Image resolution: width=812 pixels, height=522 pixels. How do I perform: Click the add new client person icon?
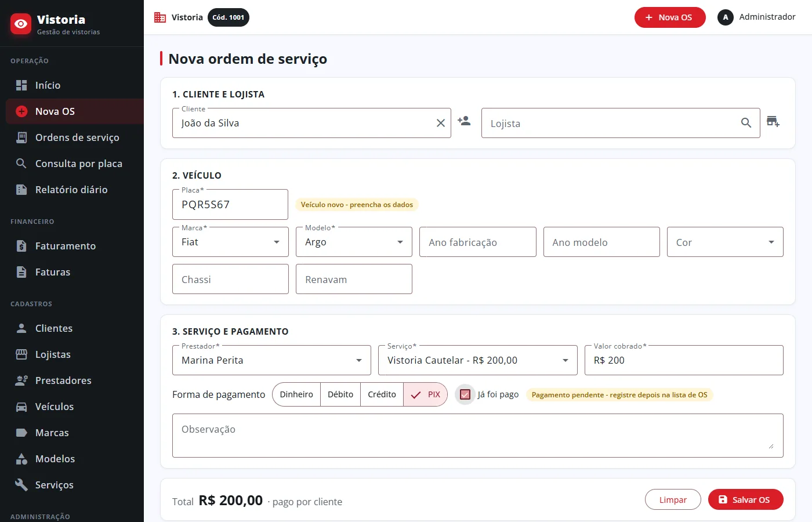(464, 121)
